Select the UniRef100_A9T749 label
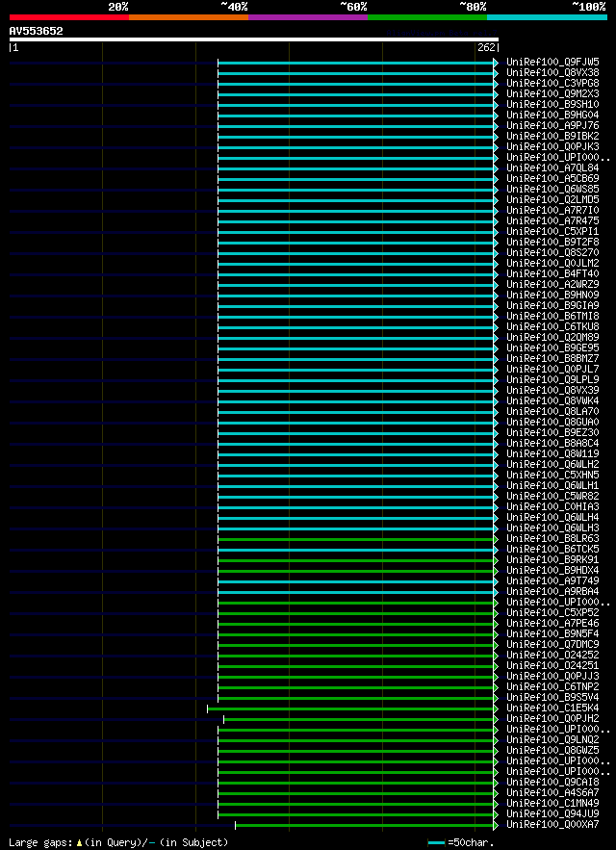Screen dimensions: 616x850 click(552, 580)
